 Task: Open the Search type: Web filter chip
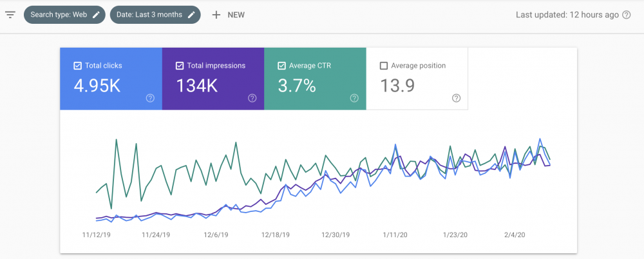pos(64,15)
